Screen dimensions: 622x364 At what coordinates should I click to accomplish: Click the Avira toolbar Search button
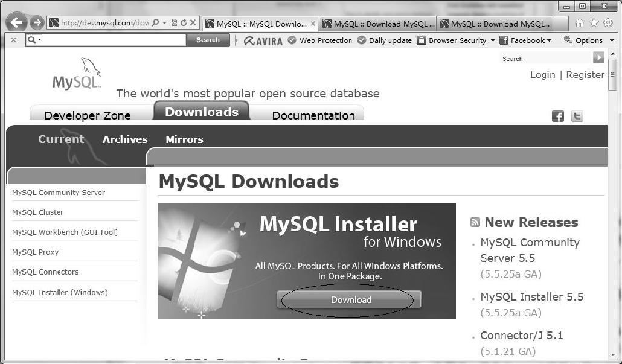tap(208, 40)
